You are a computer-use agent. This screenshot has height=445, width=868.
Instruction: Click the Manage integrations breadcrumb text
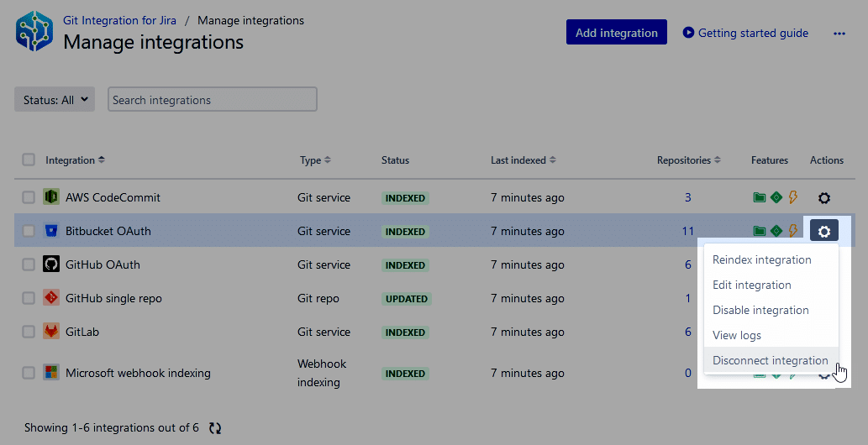click(x=250, y=20)
